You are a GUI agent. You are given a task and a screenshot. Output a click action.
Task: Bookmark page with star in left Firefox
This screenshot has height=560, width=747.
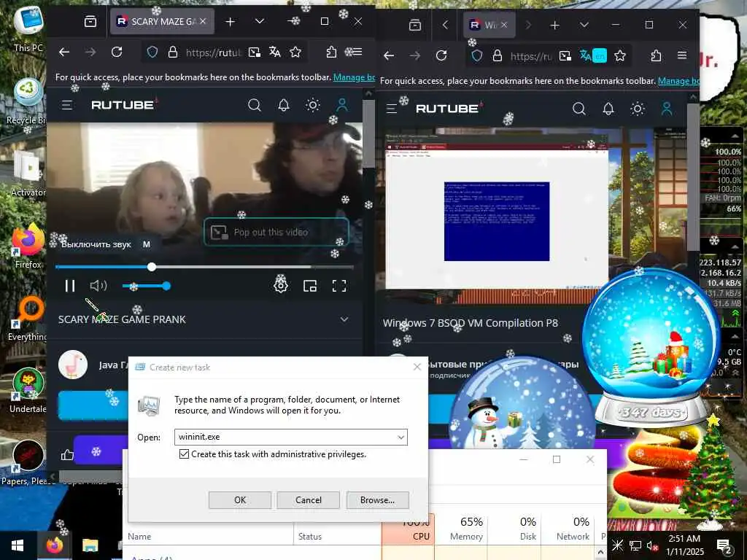[295, 52]
